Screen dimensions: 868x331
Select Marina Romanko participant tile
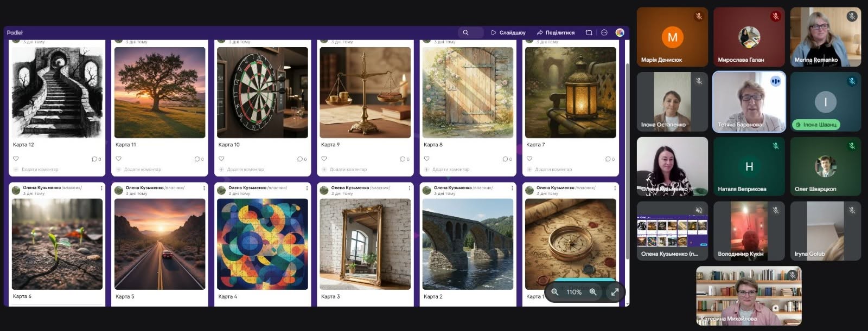(826, 37)
